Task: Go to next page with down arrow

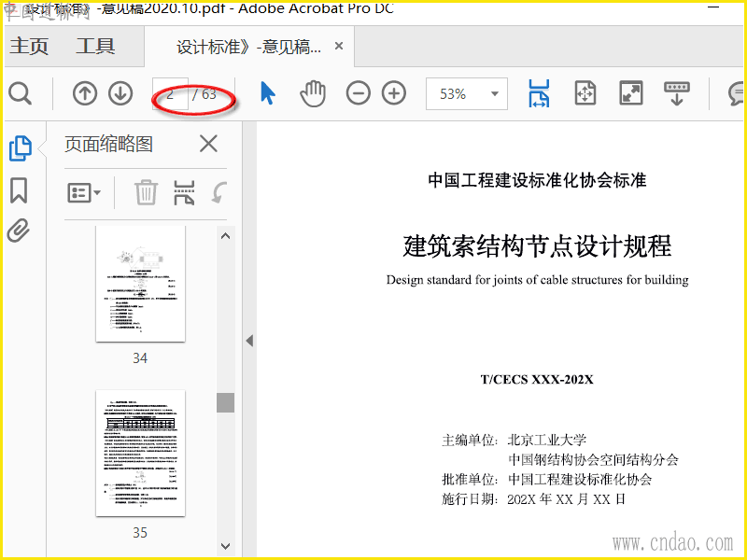Action: click(120, 93)
